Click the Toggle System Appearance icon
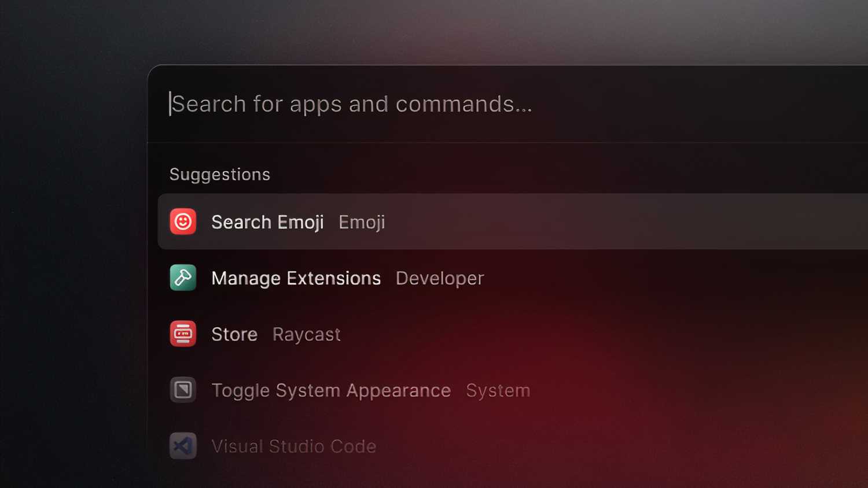The image size is (868, 488). tap(182, 390)
